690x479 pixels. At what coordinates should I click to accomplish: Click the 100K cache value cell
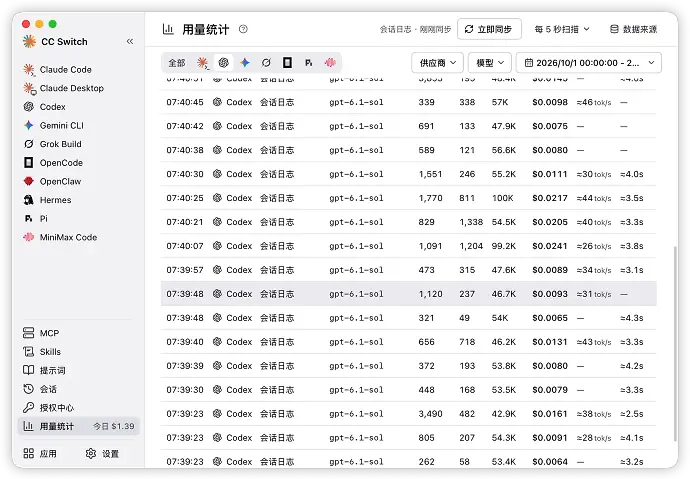click(x=503, y=198)
